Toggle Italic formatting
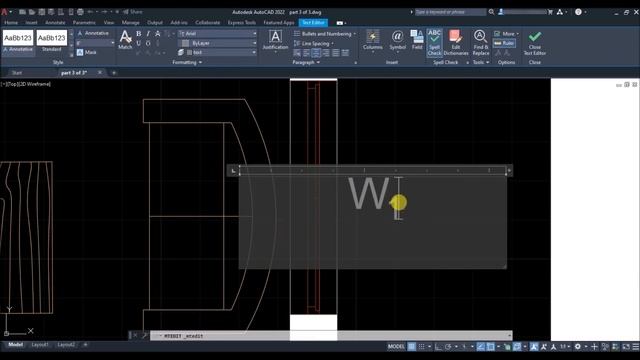The image size is (640, 360). (x=148, y=33)
